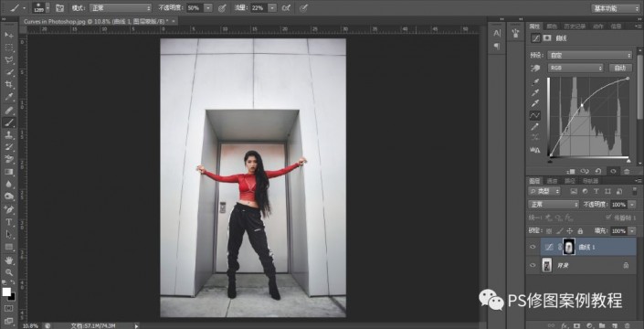The image size is (644, 329).
Task: Click the gray point eyedropper in Curves
Action: coord(535,93)
